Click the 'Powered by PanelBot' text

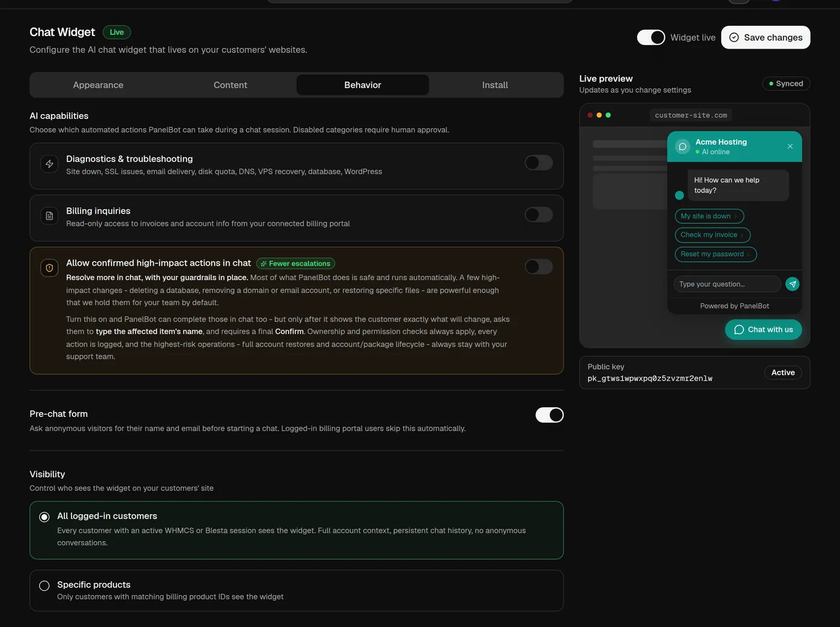pos(734,306)
